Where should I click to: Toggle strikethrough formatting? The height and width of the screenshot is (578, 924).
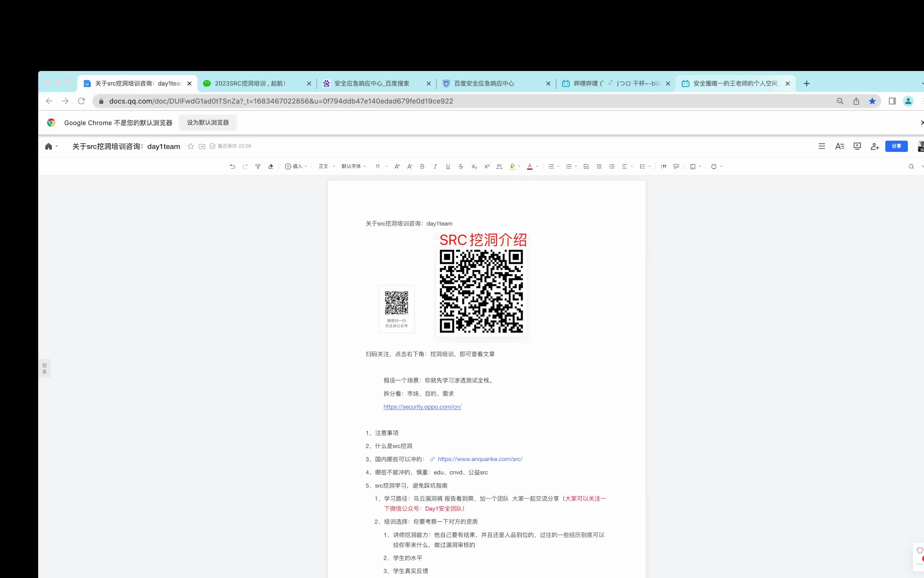tap(461, 166)
